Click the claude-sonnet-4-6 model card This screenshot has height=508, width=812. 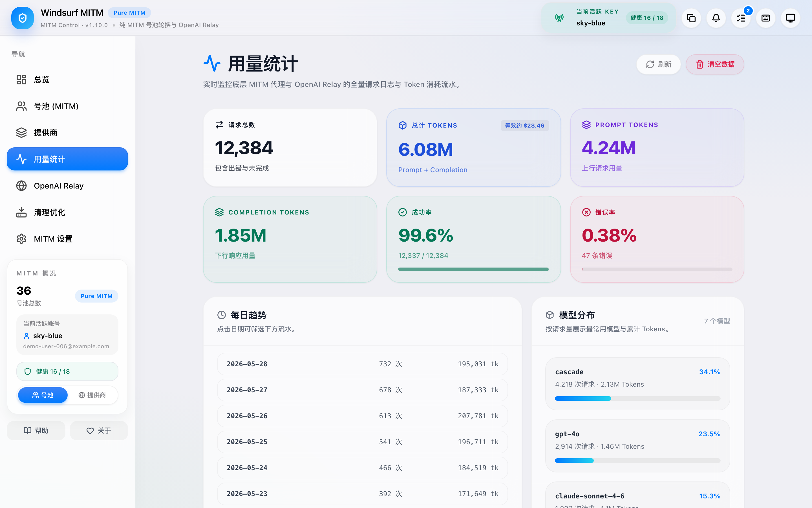click(x=637, y=495)
